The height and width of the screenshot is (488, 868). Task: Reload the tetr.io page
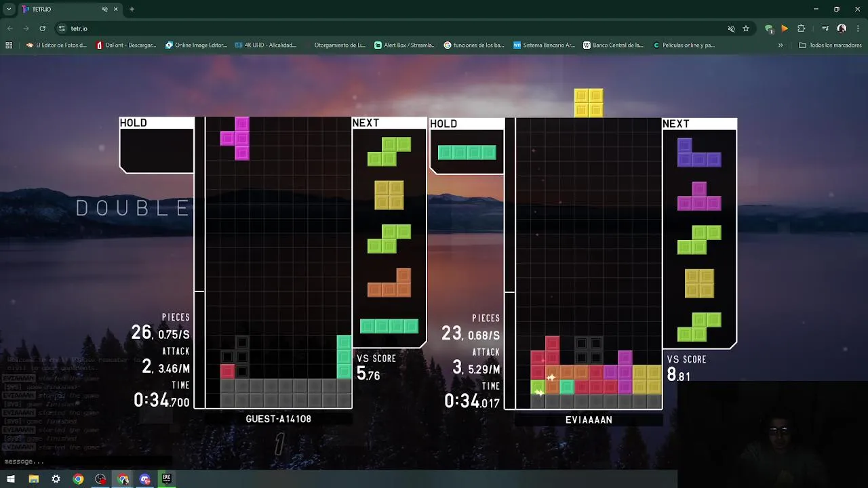pyautogui.click(x=42, y=28)
